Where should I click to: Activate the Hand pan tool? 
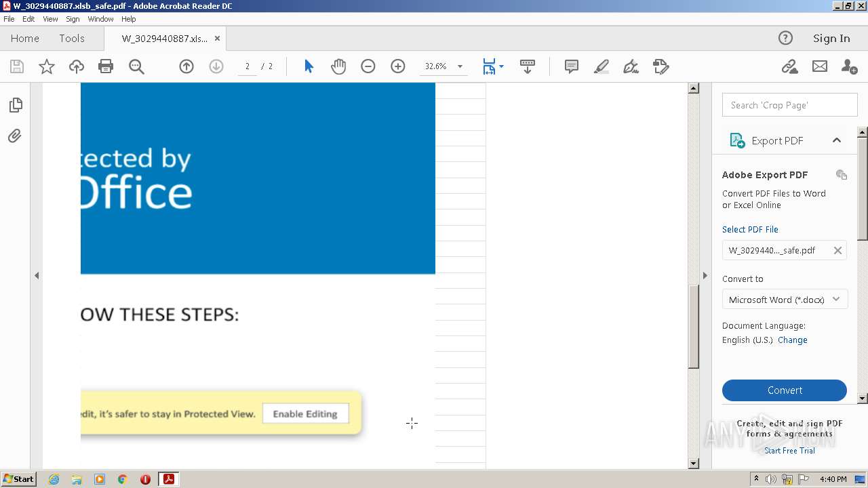click(338, 66)
